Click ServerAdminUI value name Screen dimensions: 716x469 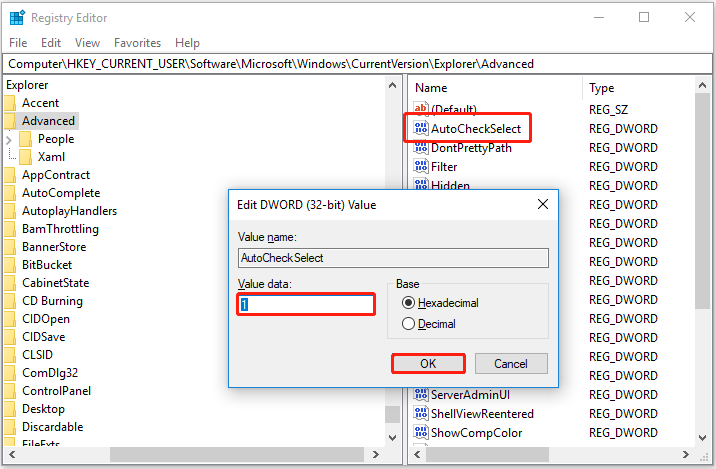[x=470, y=394]
